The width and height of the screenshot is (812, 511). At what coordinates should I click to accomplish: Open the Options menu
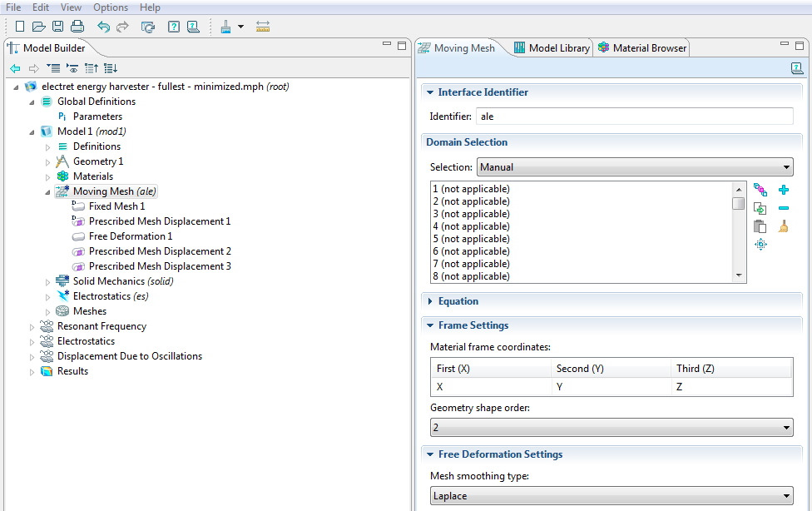[x=111, y=7]
